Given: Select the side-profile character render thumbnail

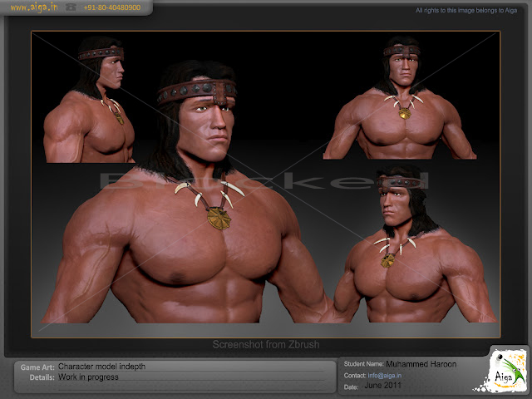Looking at the screenshot, I should pos(89,99).
